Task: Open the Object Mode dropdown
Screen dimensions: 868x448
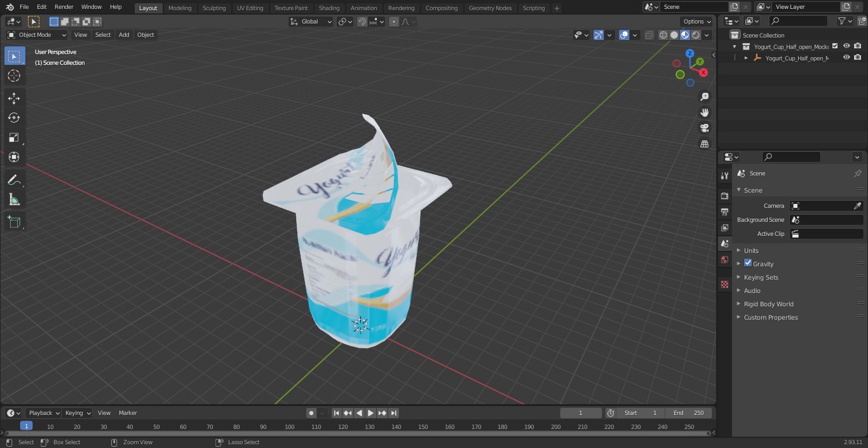Action: tap(37, 35)
